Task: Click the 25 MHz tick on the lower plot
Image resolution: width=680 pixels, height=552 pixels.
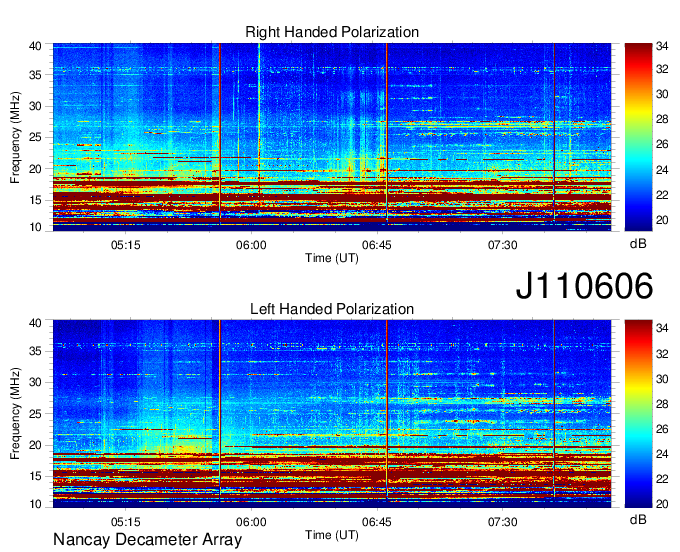Action: (35, 414)
